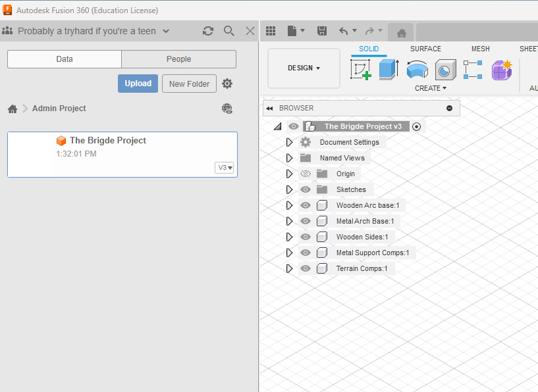Select the Create Form tool
The height and width of the screenshot is (392, 538).
pos(502,70)
